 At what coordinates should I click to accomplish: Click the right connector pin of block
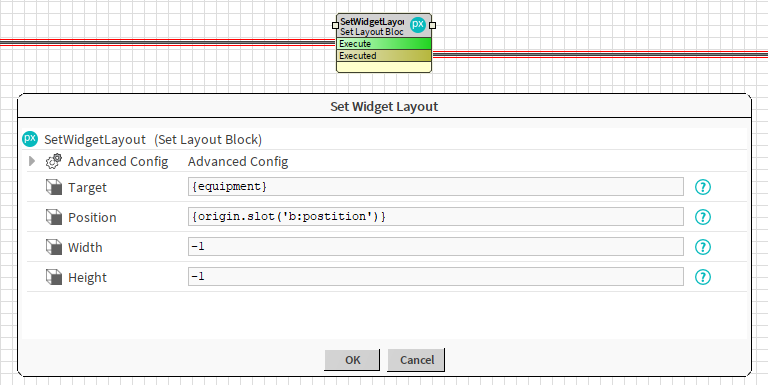[432, 25]
